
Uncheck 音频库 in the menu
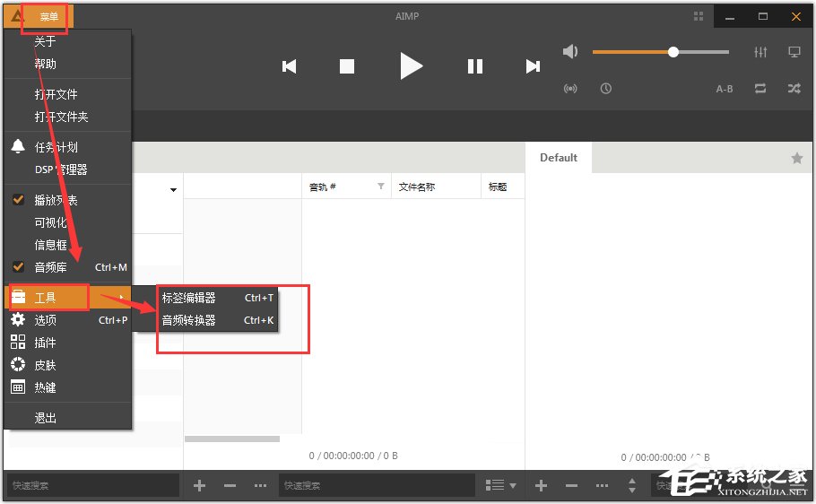pyautogui.click(x=50, y=267)
